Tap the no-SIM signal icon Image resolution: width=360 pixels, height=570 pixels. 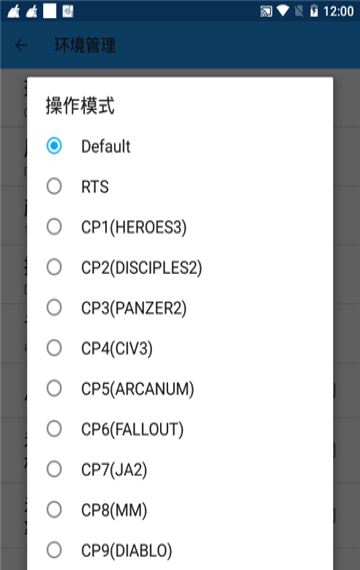pyautogui.click(x=299, y=11)
